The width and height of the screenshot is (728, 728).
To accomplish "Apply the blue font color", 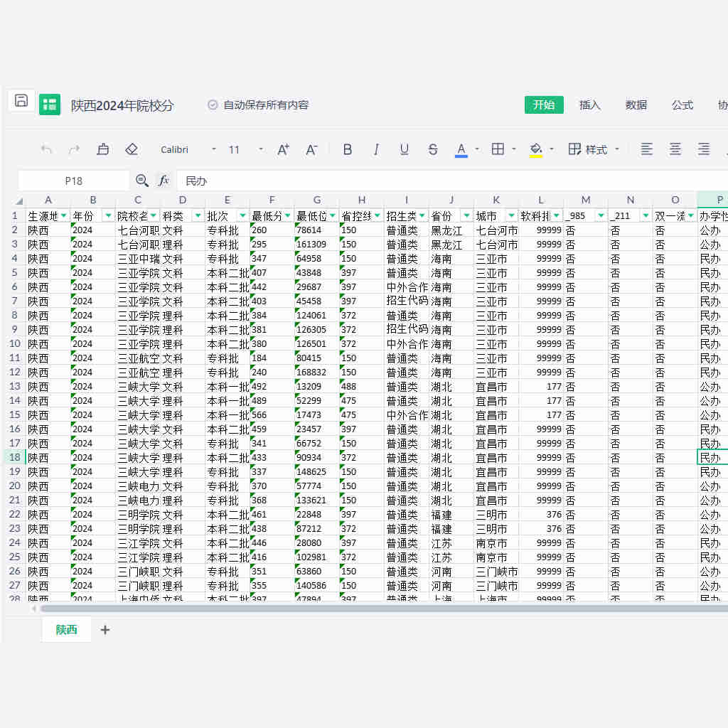I will click(x=461, y=150).
